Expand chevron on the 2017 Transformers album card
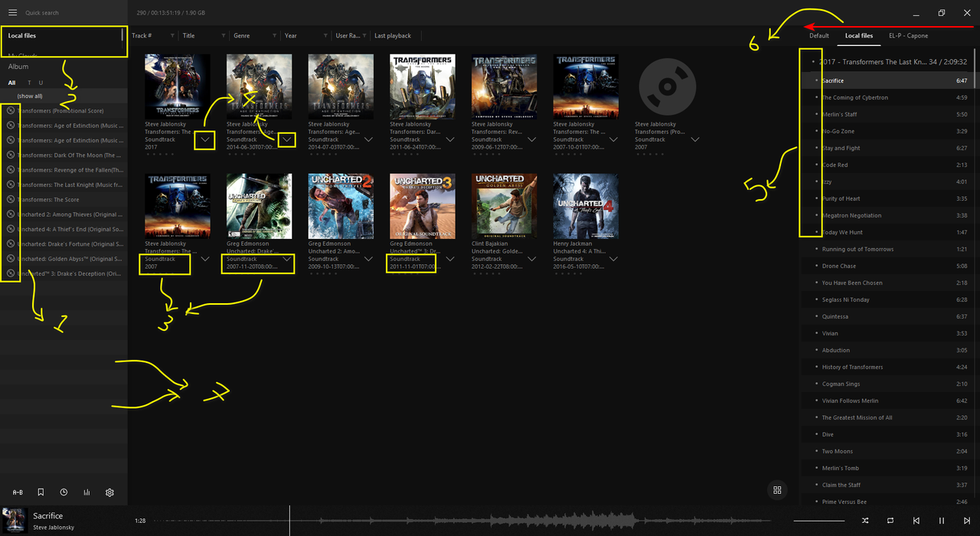980x536 pixels. 204,140
